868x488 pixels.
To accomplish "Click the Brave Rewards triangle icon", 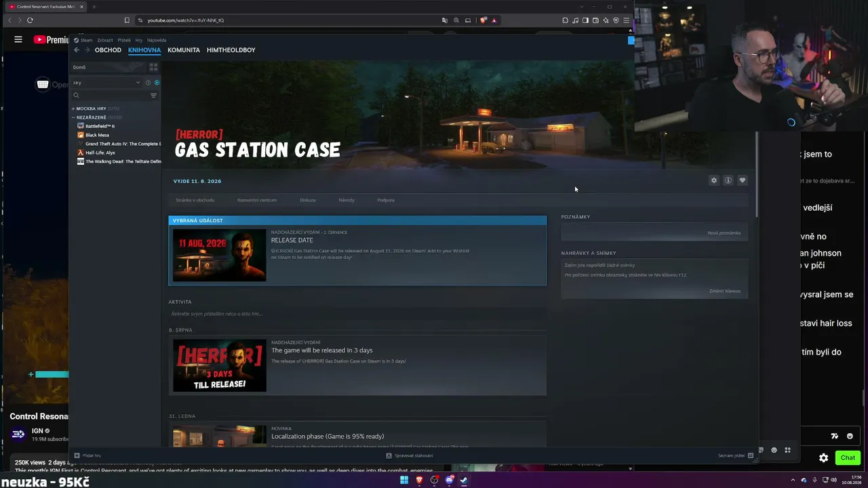I will (x=494, y=20).
